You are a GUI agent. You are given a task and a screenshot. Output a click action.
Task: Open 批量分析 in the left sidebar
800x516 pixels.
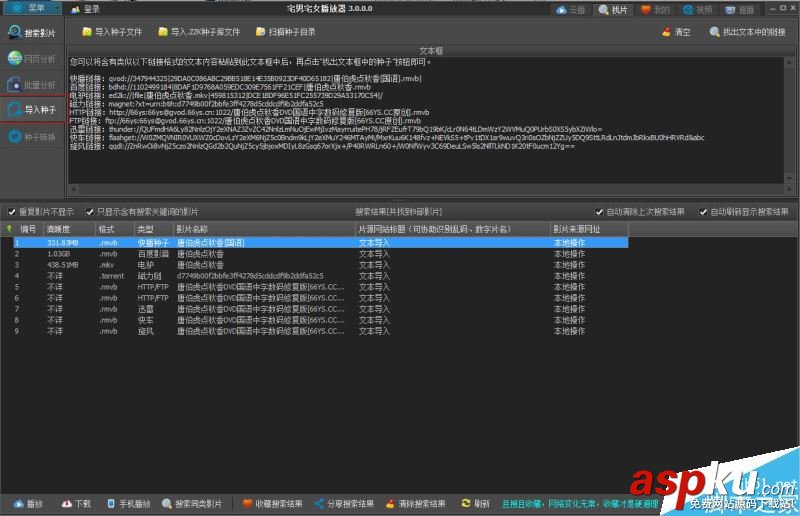(x=32, y=84)
